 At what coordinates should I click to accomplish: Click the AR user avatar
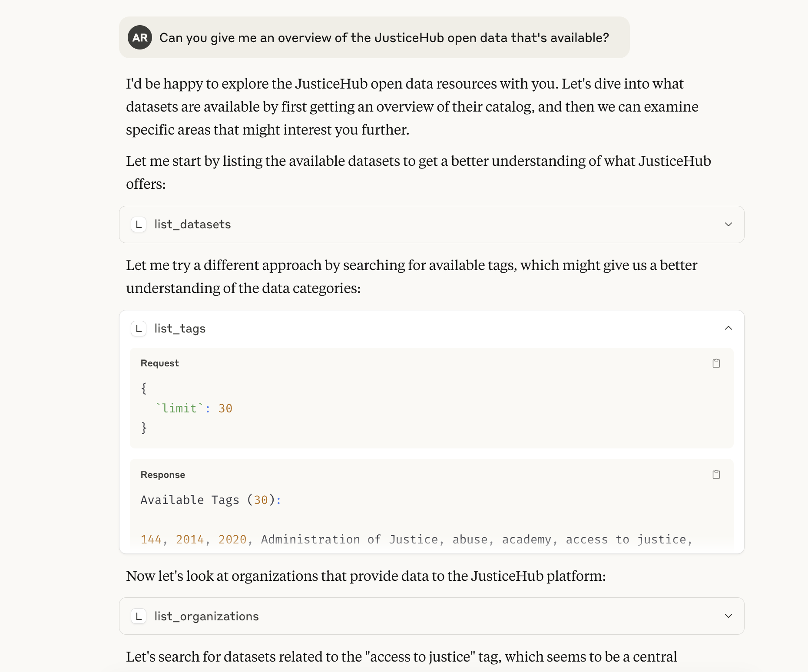[x=140, y=37]
